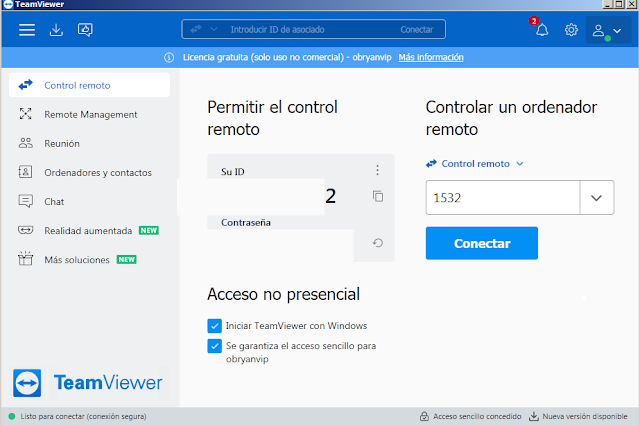Viewport: 640px width, 426px height.
Task: Click TeamViewer title bar app icon
Action: pos(8,4)
